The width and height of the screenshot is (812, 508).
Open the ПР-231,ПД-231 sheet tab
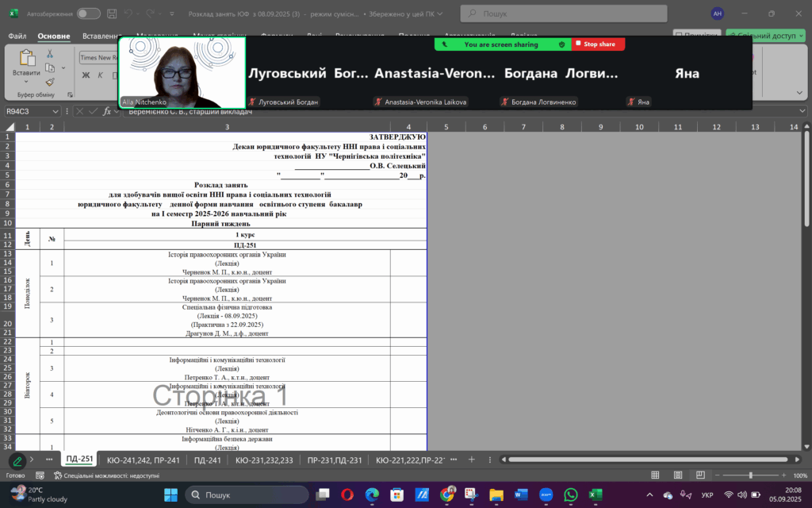coord(335,460)
